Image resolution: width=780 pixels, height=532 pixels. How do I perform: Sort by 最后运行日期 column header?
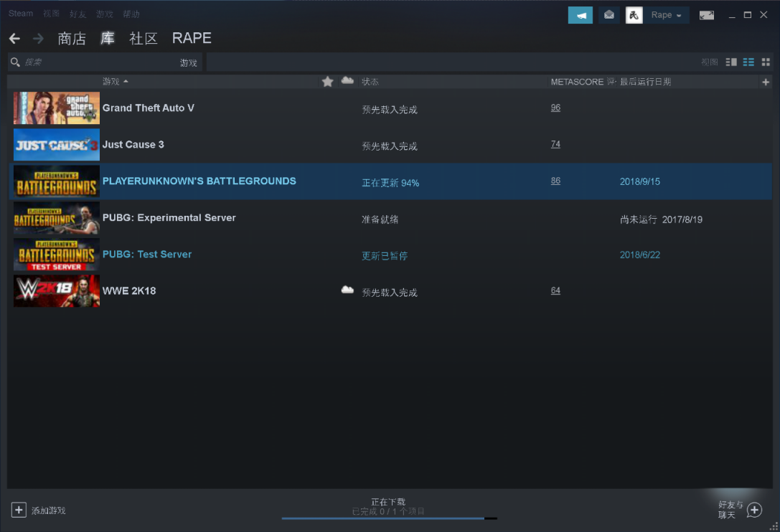pos(645,82)
